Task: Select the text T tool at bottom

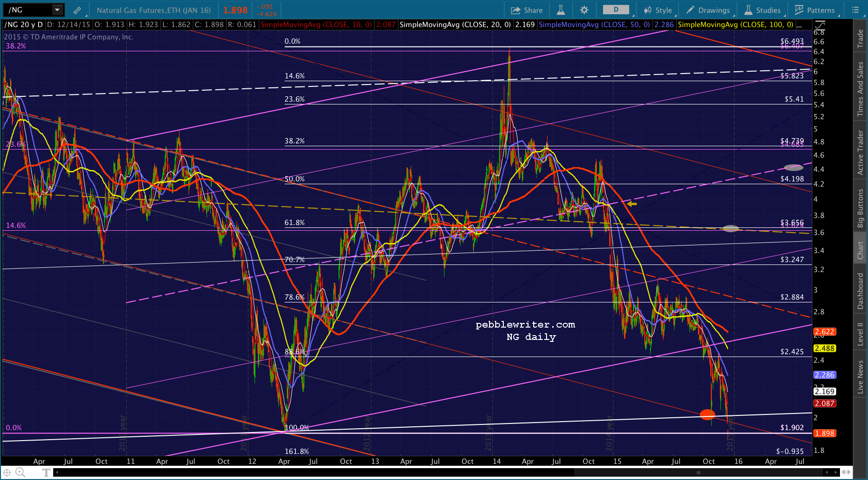Action: point(46,472)
